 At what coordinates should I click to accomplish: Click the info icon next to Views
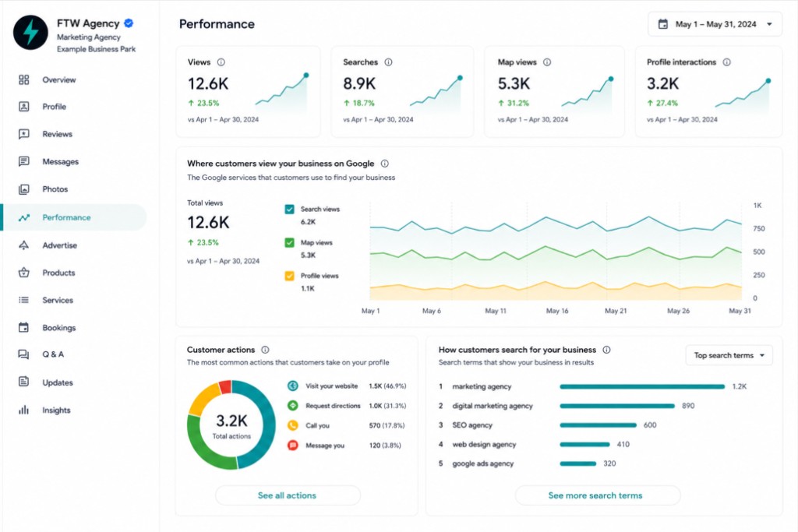(x=221, y=62)
